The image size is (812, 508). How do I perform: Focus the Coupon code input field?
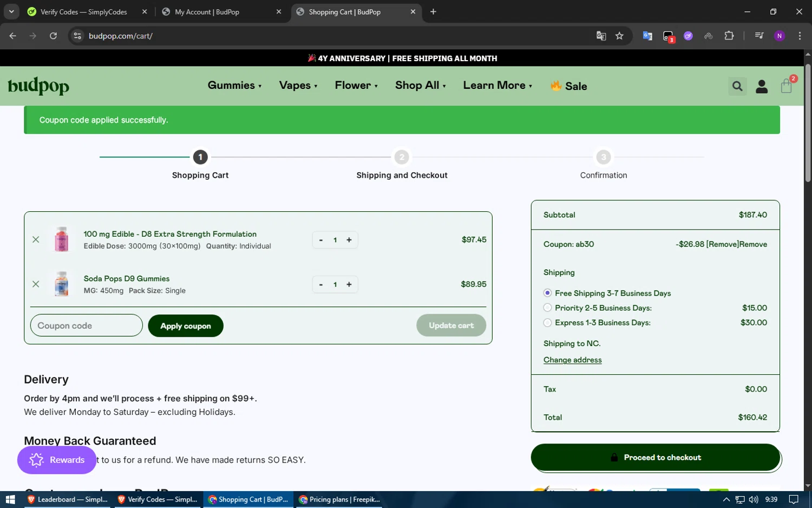[87, 325]
